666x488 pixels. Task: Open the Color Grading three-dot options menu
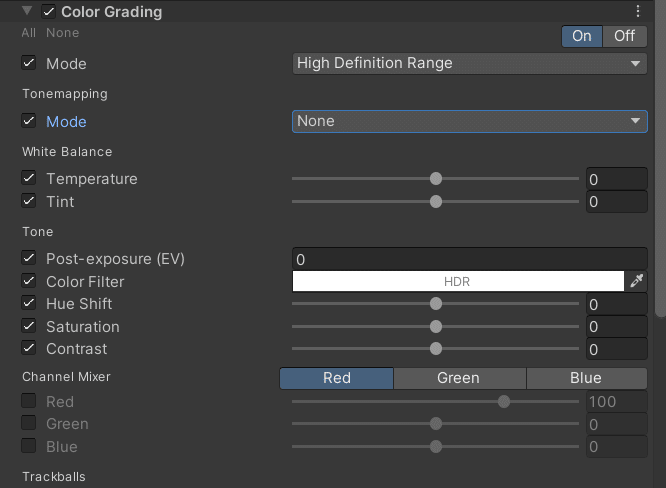pos(638,12)
